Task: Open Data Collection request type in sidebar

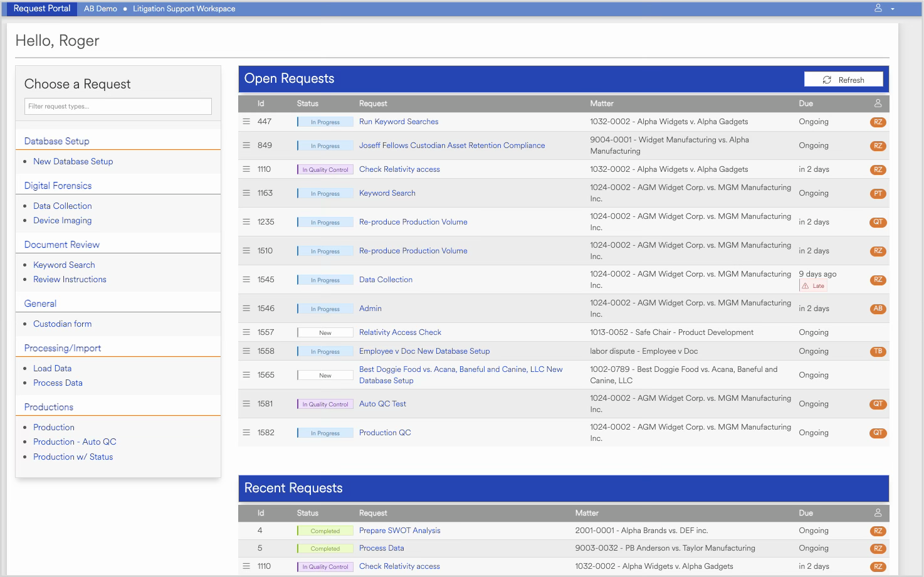Action: click(x=62, y=206)
